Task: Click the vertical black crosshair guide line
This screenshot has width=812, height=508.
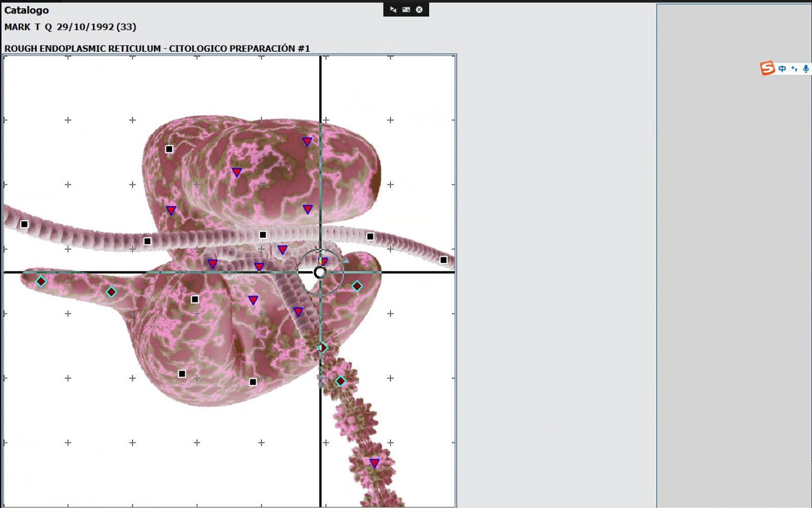Action: [320, 406]
